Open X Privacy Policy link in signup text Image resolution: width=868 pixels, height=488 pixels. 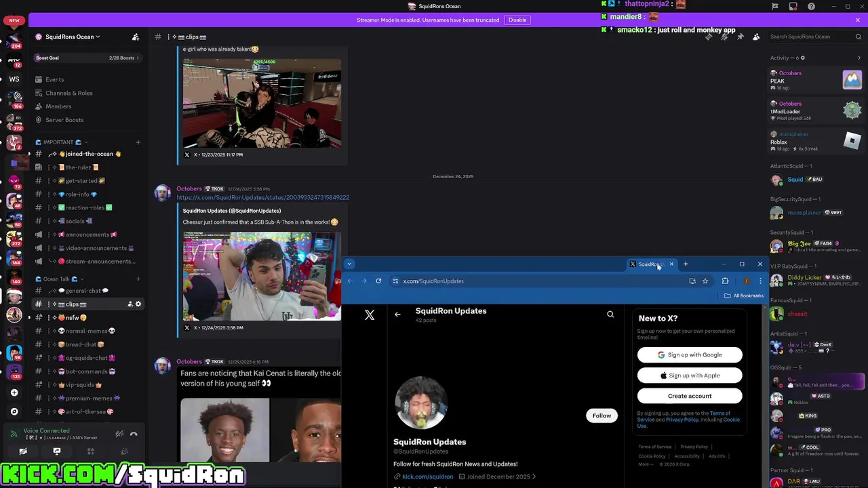click(682, 420)
